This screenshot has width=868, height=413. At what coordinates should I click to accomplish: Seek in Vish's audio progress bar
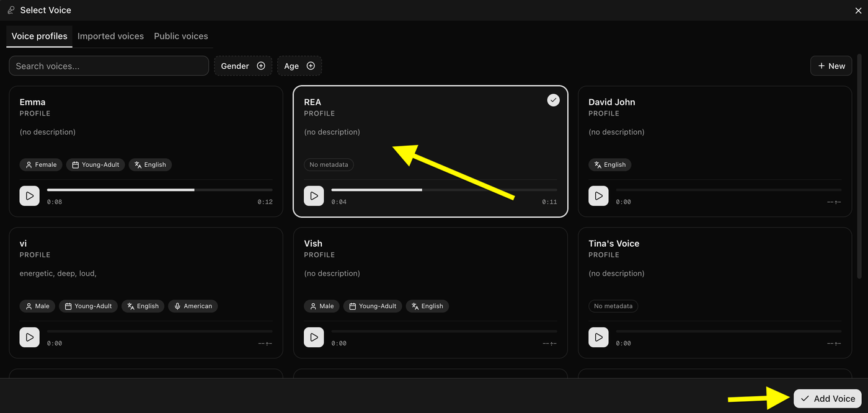point(444,331)
